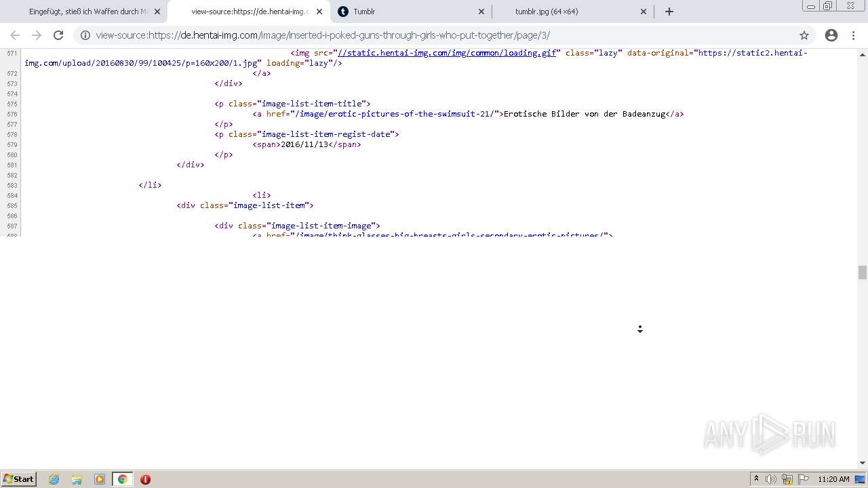Close the Eingefügt tab
This screenshot has height=488, width=868.
tap(157, 12)
